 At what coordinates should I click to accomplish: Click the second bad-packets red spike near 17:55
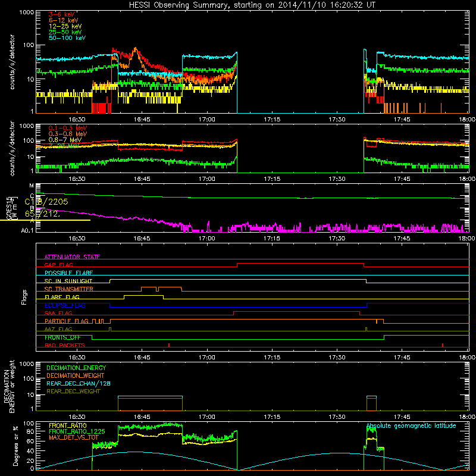pyautogui.click(x=443, y=345)
